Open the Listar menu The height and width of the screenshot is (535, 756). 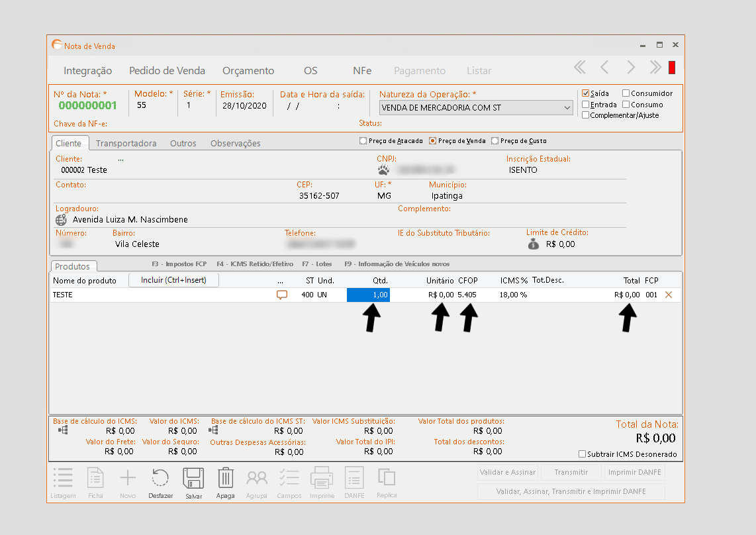[x=479, y=70]
